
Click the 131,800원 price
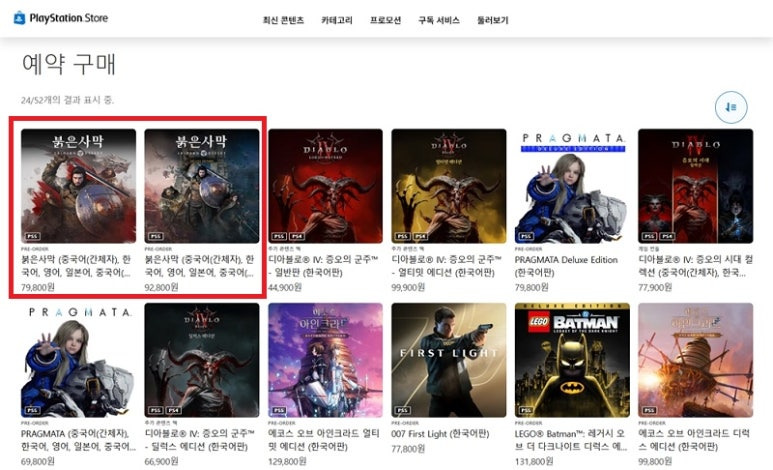pyautogui.click(x=534, y=461)
